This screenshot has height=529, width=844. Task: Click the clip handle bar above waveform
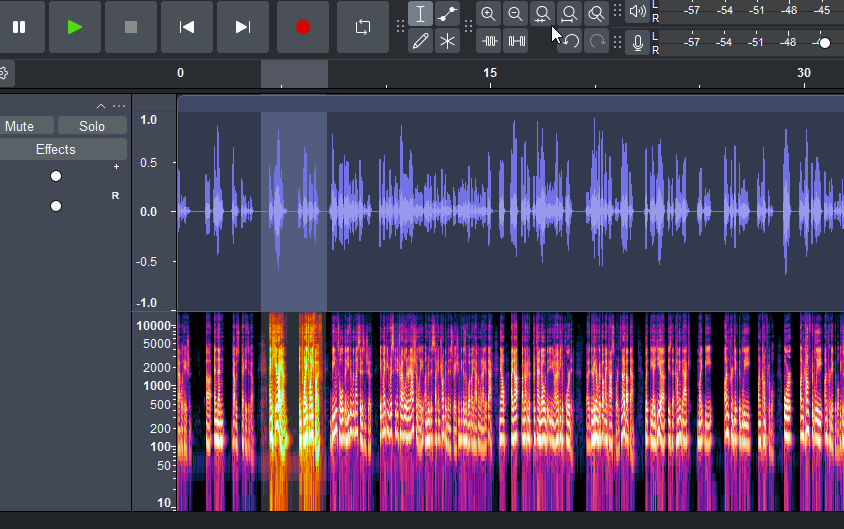click(x=510, y=104)
